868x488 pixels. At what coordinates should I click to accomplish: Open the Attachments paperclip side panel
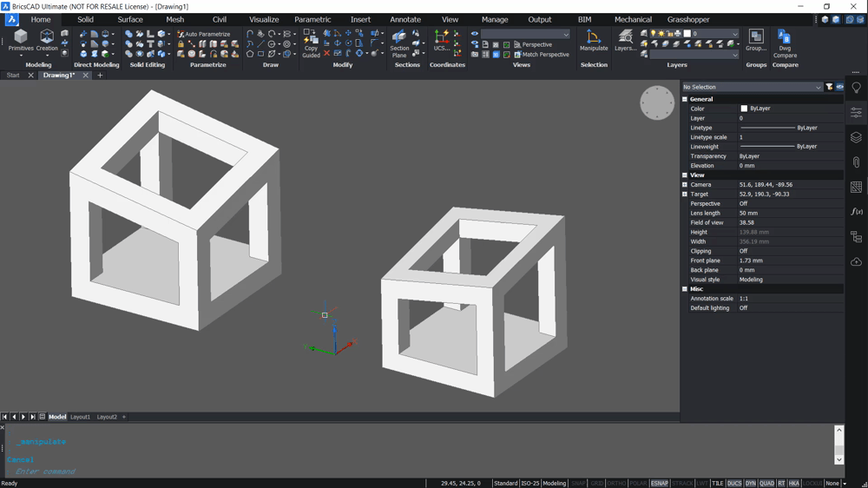[x=857, y=162]
